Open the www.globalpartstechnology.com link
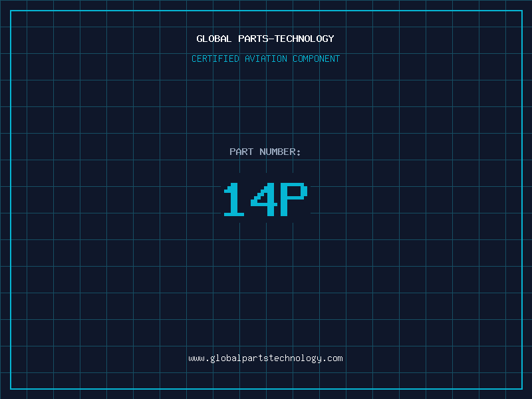532x399 pixels. click(x=265, y=358)
